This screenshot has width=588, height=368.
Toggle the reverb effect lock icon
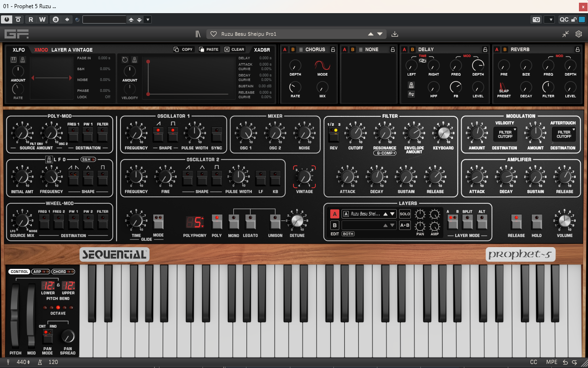pyautogui.click(x=578, y=49)
